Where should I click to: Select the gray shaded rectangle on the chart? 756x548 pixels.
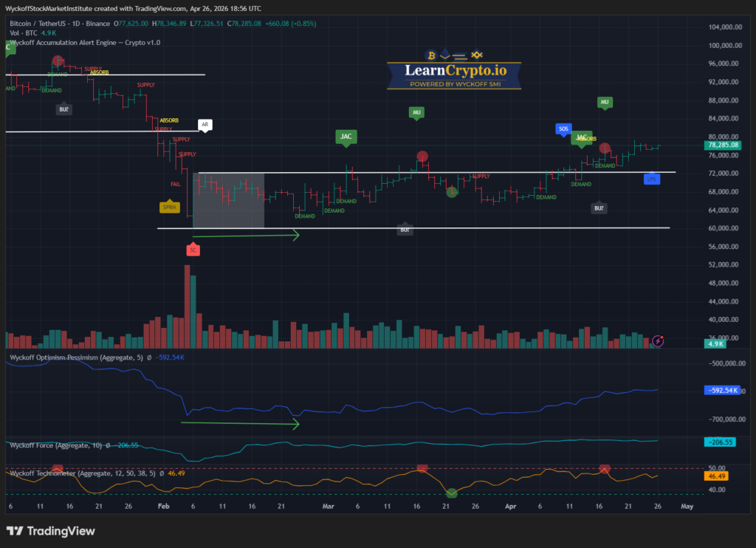click(x=228, y=200)
